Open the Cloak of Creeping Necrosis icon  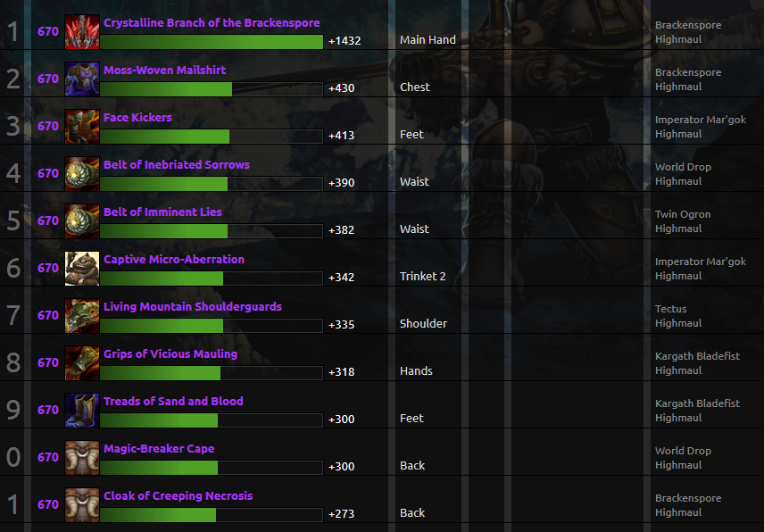[82, 504]
